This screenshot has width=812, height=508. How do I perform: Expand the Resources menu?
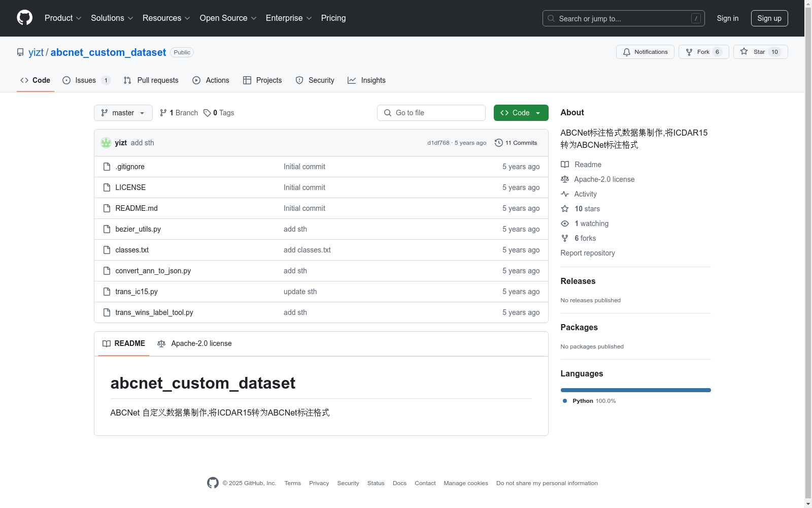coord(166,18)
